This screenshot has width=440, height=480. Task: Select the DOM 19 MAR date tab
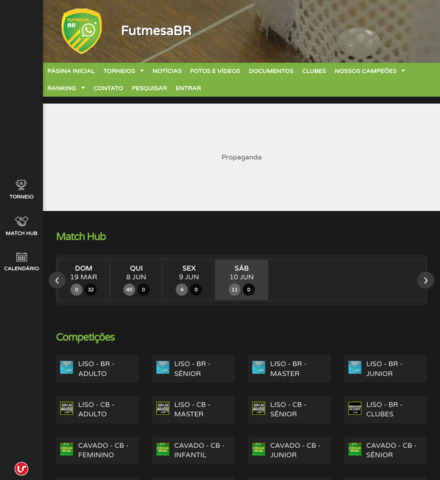click(84, 280)
